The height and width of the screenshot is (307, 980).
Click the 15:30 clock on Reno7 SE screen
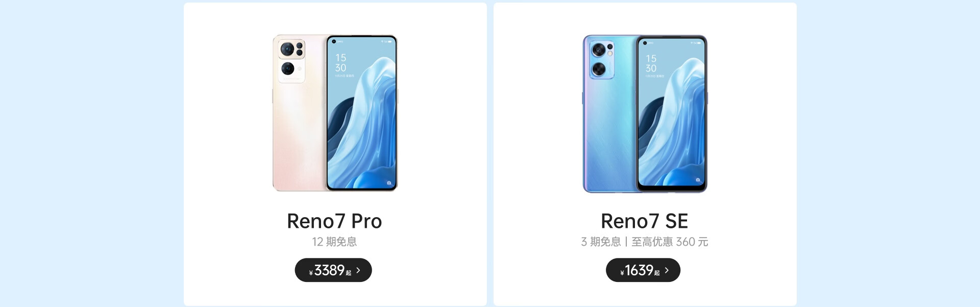[651, 64]
